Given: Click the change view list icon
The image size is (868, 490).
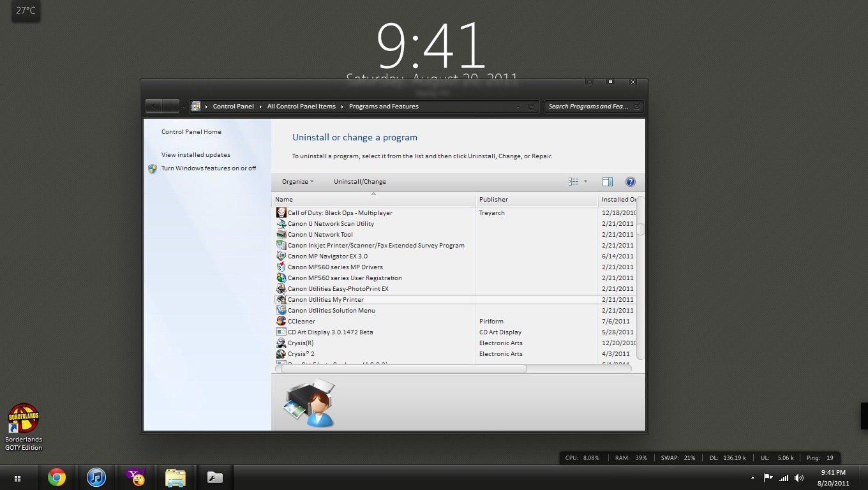Looking at the screenshot, I should (x=573, y=182).
